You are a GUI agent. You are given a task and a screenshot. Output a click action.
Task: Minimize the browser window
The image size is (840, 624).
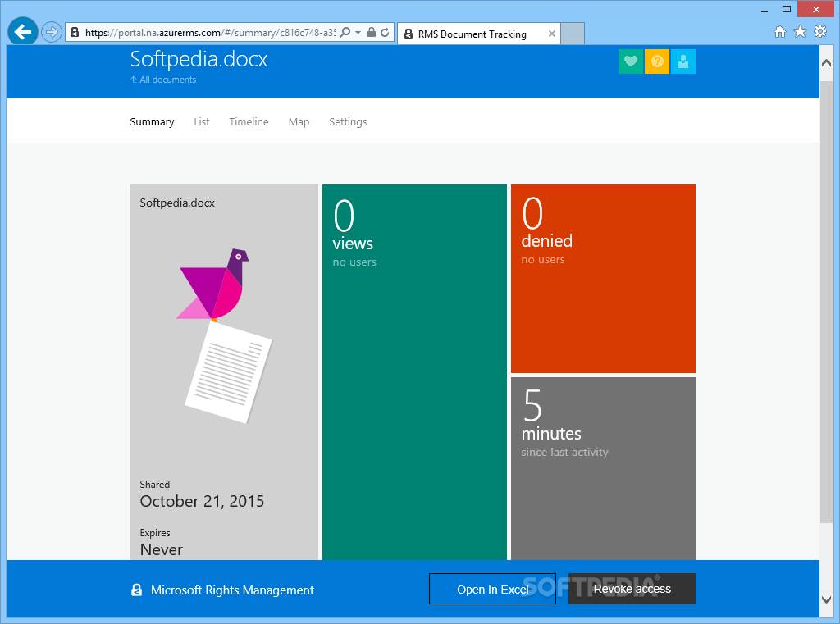pyautogui.click(x=765, y=10)
